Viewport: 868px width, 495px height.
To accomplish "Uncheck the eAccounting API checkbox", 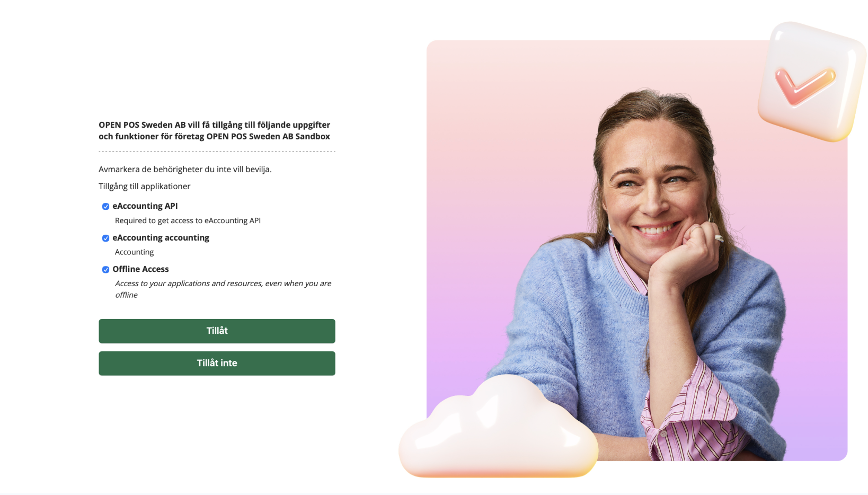I will (x=105, y=207).
